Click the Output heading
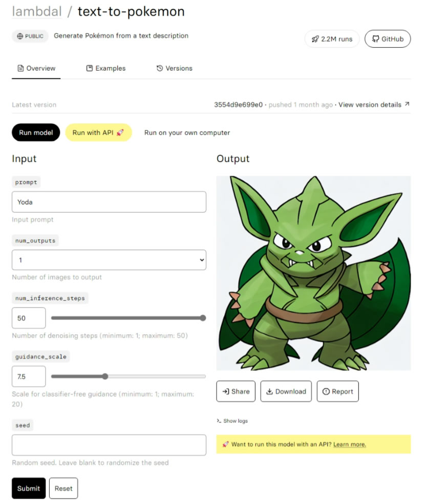 (233, 159)
